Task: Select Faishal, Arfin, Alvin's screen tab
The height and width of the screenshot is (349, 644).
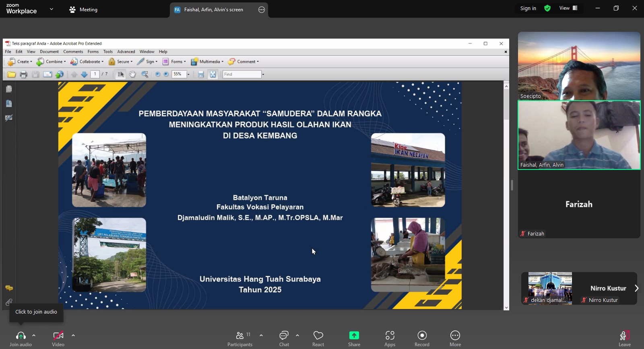Action: (213, 10)
